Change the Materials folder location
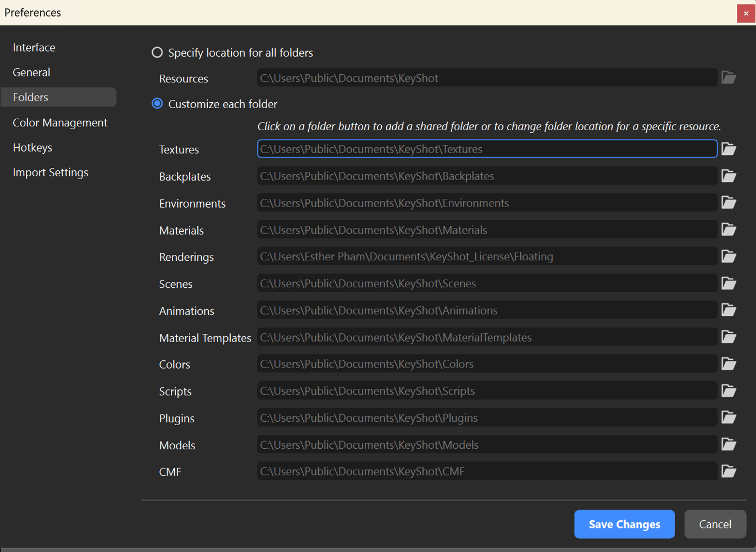Image resolution: width=756 pixels, height=552 pixels. 729,229
